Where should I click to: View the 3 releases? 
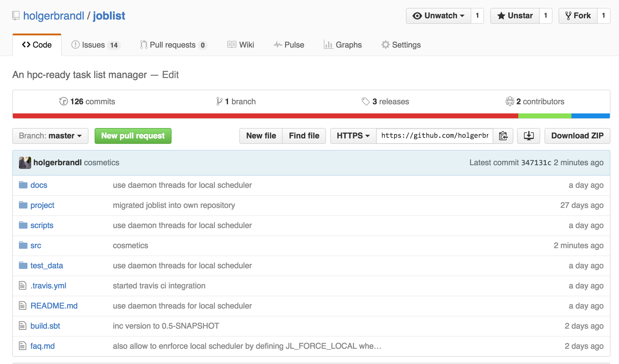[x=385, y=102]
